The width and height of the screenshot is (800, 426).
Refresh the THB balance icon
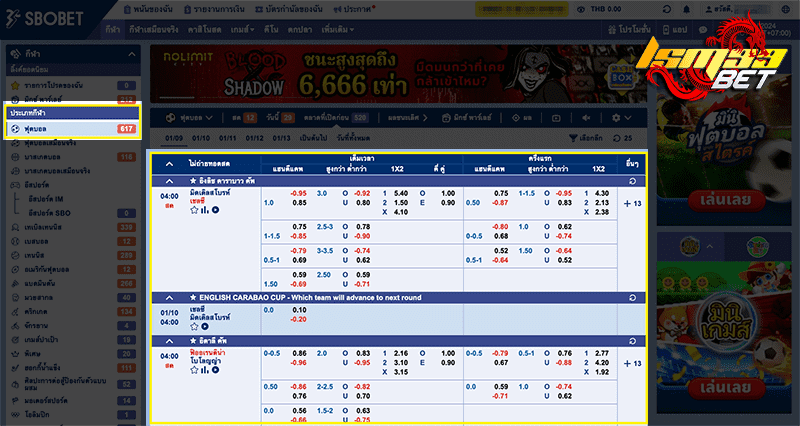(667, 9)
